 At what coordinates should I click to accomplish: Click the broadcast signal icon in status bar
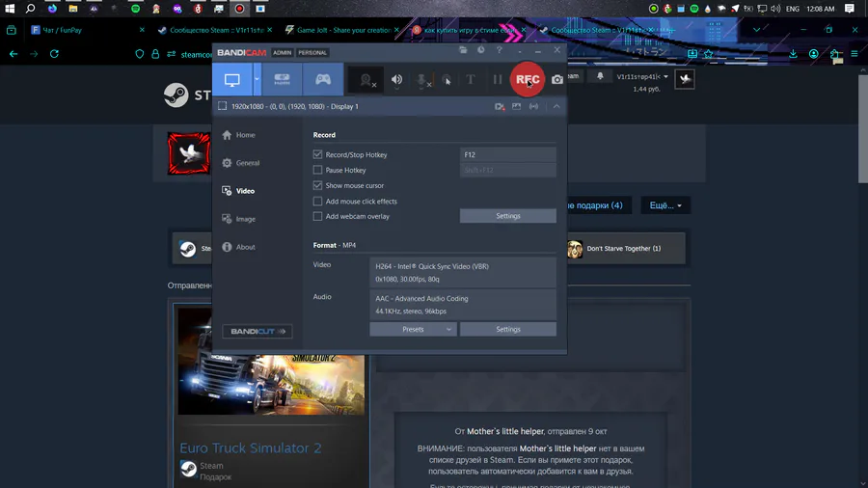point(533,106)
